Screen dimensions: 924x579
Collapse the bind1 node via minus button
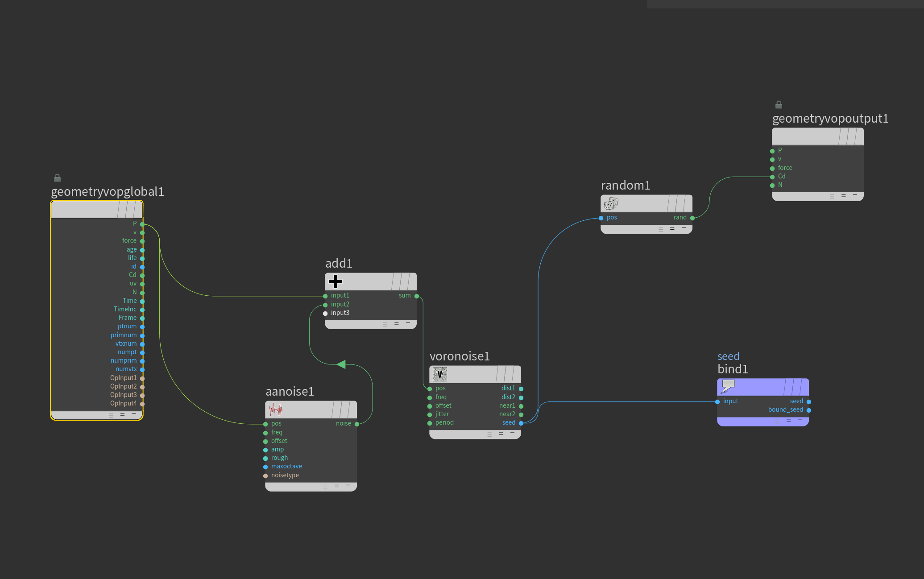pyautogui.click(x=800, y=420)
